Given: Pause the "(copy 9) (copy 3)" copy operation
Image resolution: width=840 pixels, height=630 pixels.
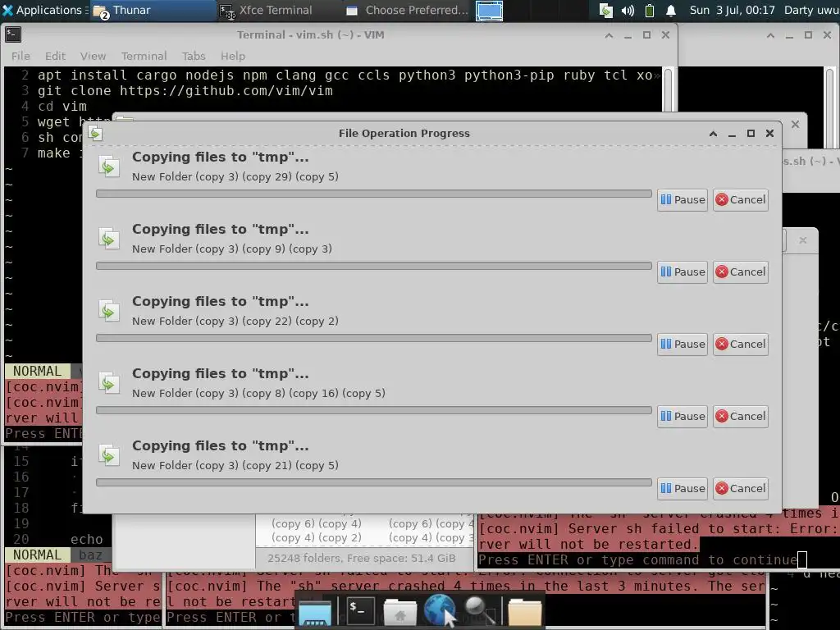Looking at the screenshot, I should 682,272.
